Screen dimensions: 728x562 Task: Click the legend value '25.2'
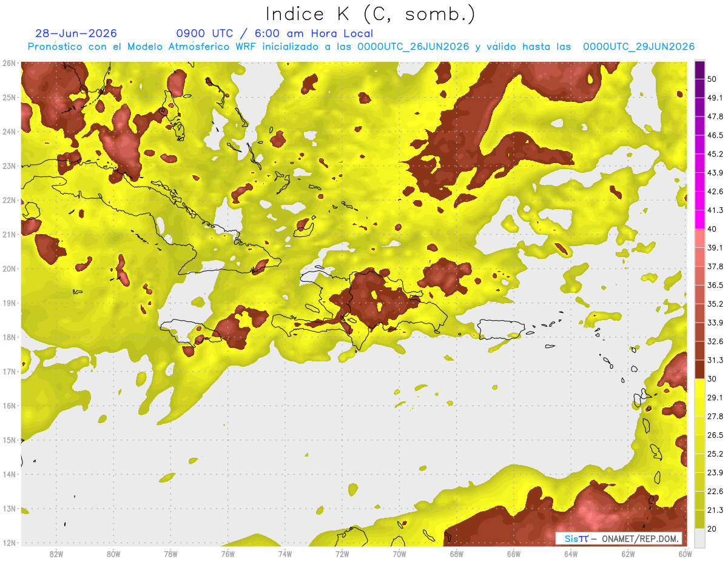point(715,453)
